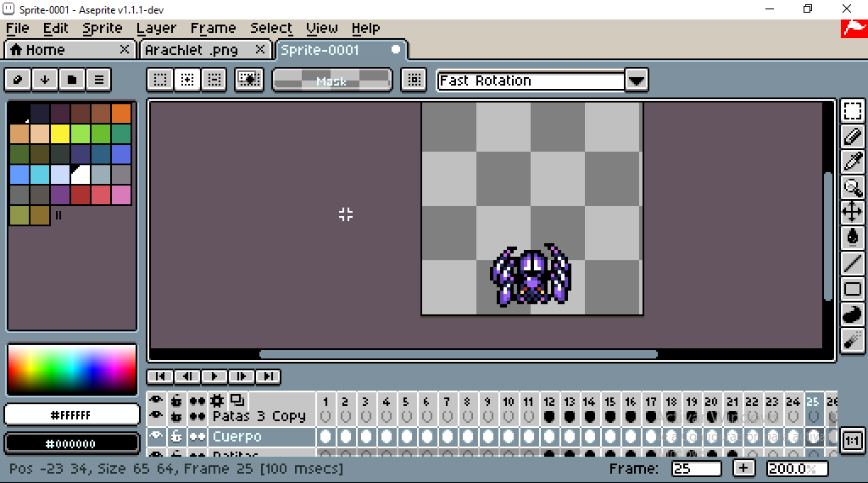The image size is (868, 483).
Task: Click the palette edit-color lock icon
Action: (18, 80)
